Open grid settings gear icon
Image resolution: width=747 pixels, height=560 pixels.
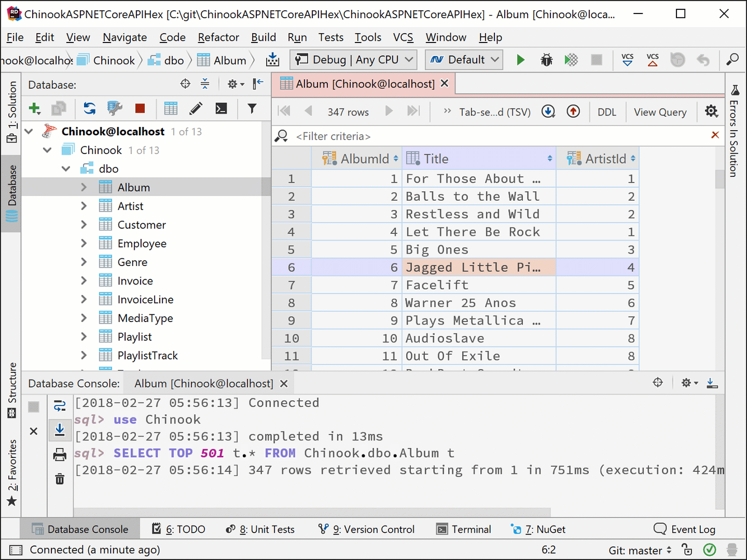tap(711, 111)
